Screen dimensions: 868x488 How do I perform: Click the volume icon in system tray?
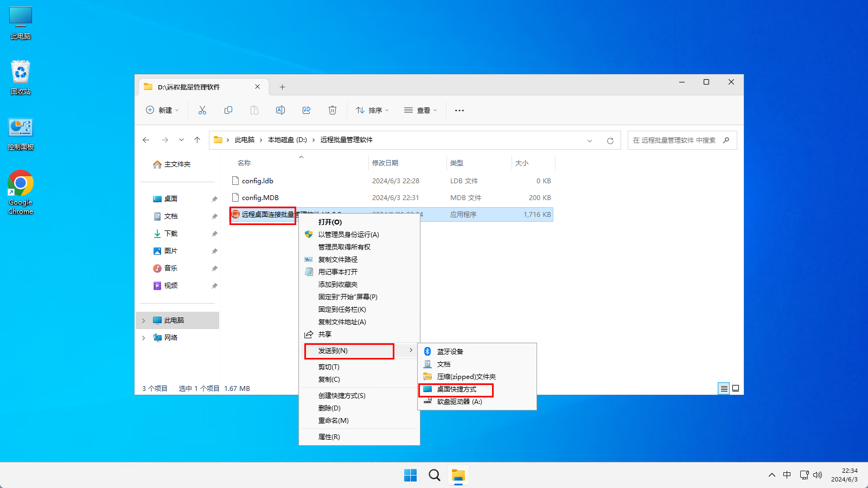point(818,475)
